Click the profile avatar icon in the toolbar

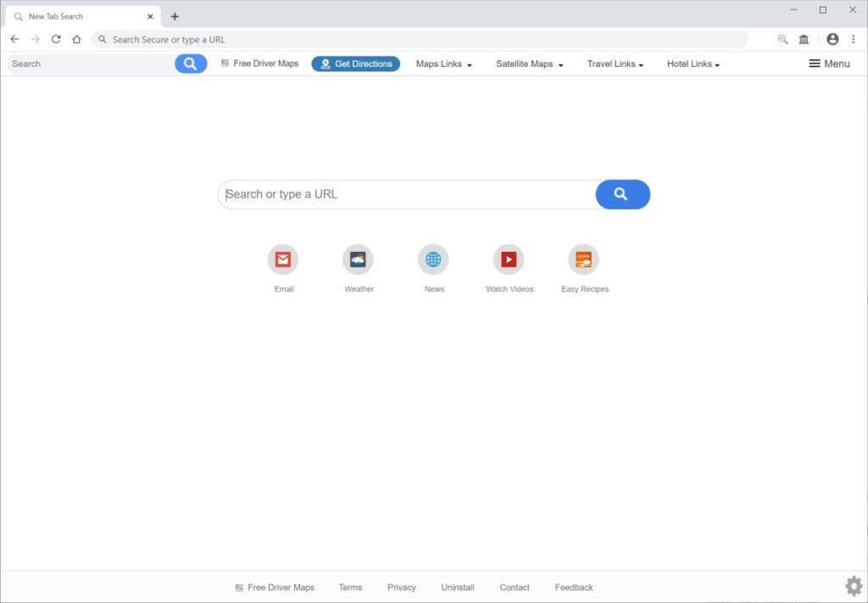[x=832, y=39]
